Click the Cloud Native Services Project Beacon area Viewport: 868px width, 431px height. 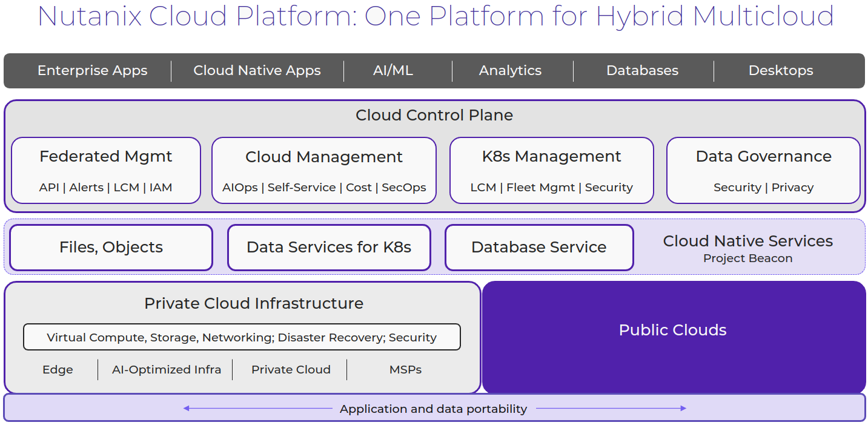tap(748, 248)
